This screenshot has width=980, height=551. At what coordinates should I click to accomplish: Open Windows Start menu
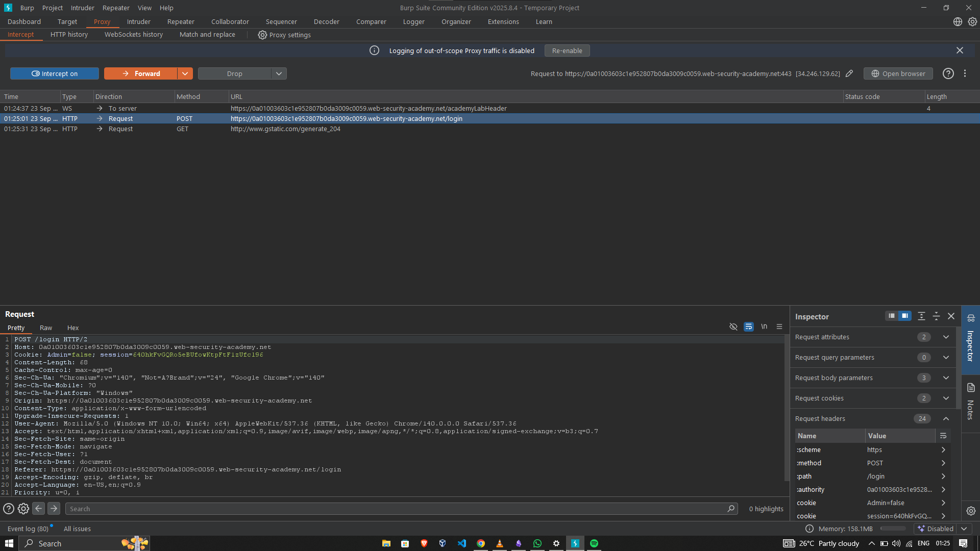pos(9,543)
